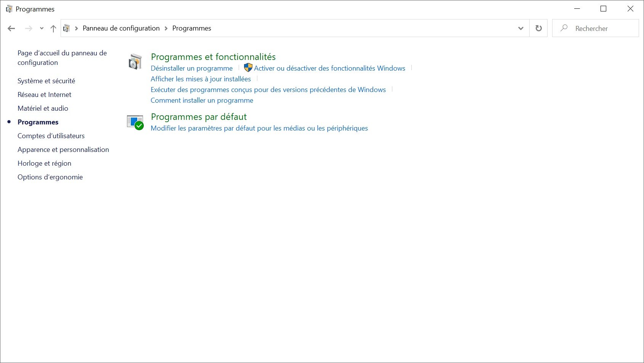The width and height of the screenshot is (644, 363).
Task: Close the Programmes window
Action: [630, 9]
